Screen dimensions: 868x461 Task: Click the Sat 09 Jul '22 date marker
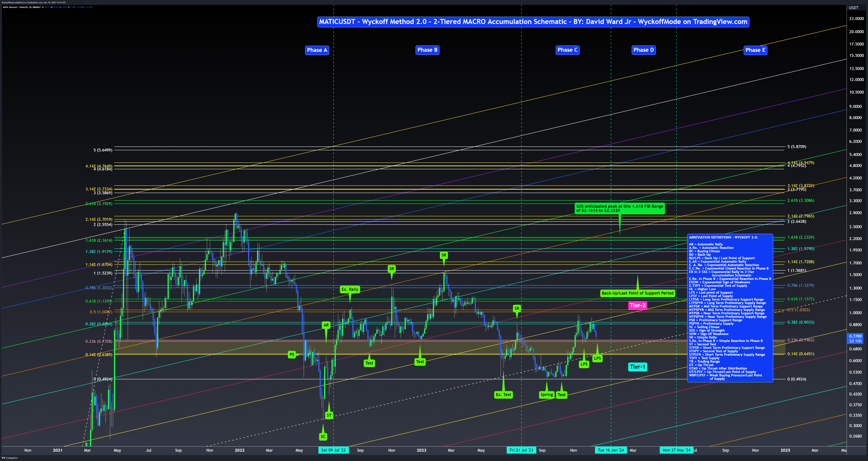(333, 450)
